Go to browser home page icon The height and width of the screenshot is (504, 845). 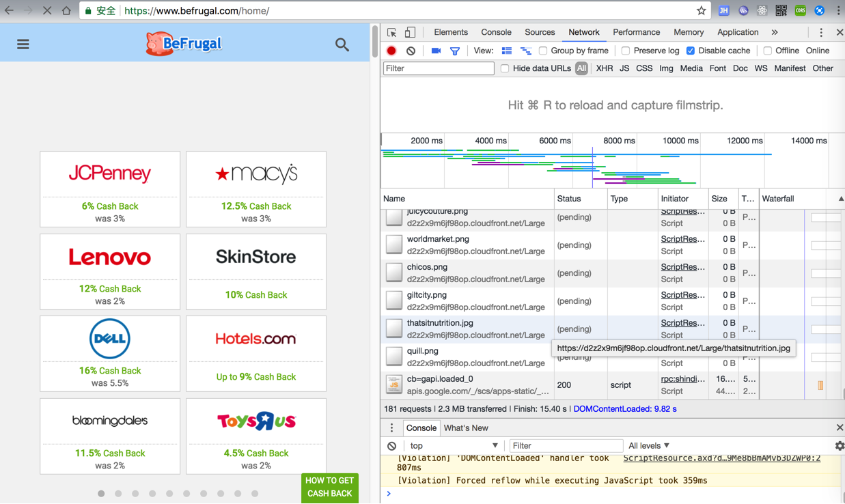pos(66,11)
